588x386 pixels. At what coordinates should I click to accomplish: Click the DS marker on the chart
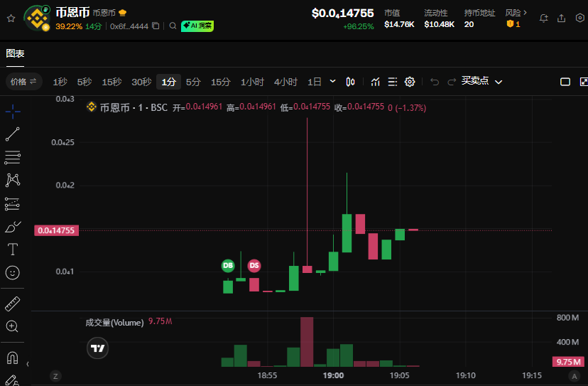click(x=254, y=265)
